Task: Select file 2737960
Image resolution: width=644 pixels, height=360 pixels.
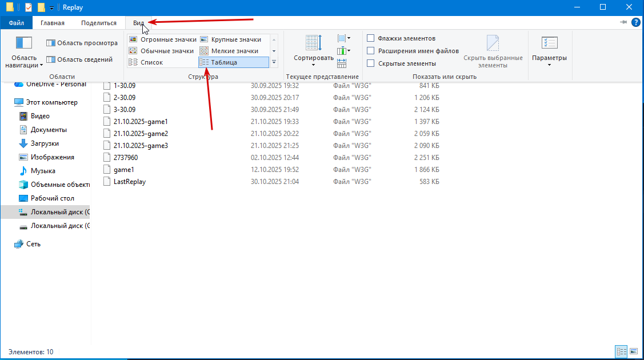Action: click(x=126, y=158)
